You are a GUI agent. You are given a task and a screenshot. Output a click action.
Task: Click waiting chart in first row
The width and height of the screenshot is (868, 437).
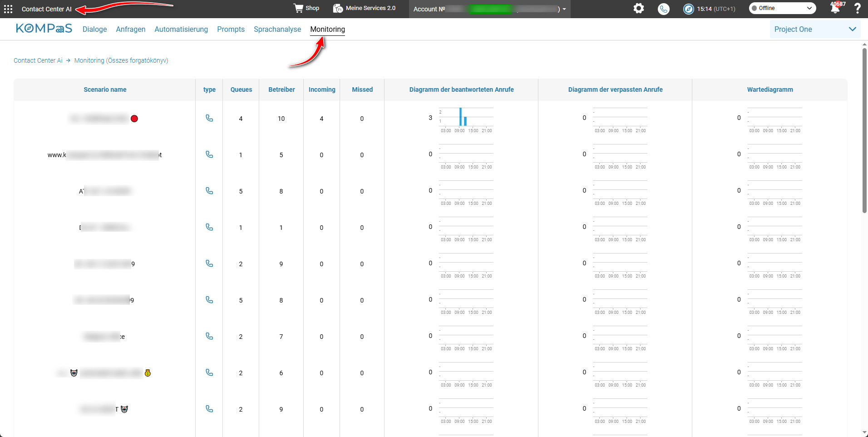click(774, 120)
